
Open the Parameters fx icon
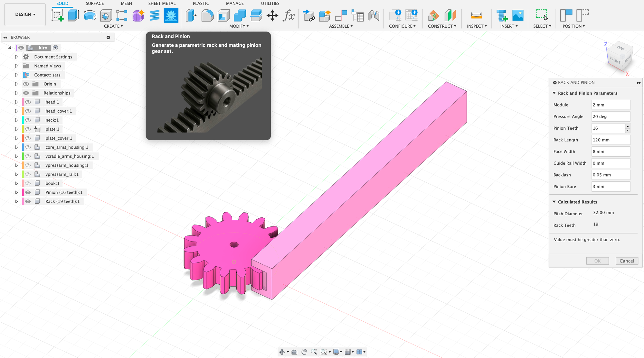(289, 15)
